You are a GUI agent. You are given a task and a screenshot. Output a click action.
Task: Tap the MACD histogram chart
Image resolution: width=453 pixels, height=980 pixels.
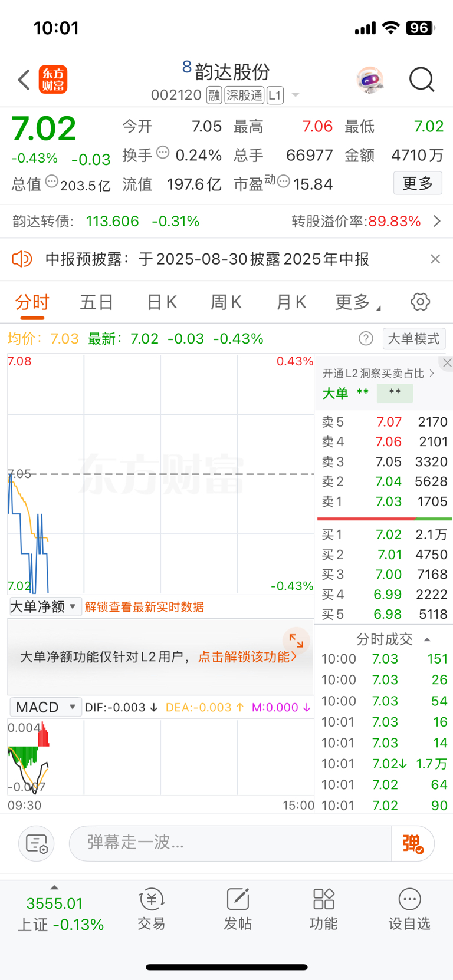click(160, 757)
